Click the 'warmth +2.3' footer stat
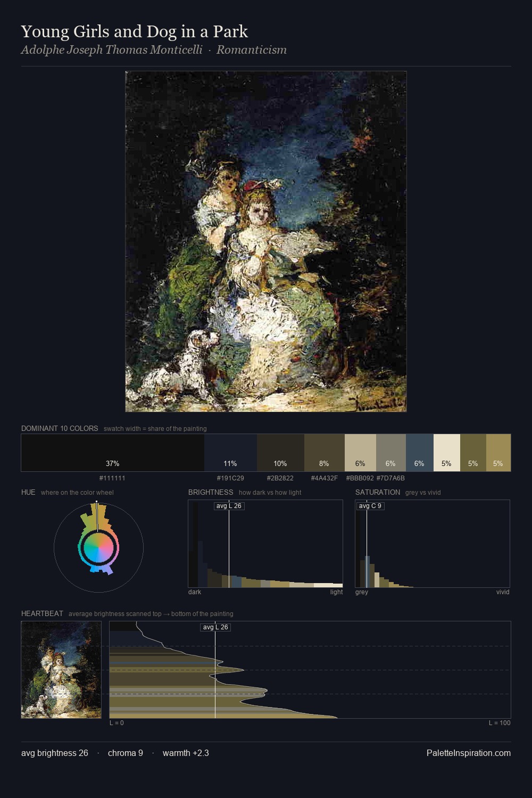532x798 pixels. pyautogui.click(x=186, y=753)
